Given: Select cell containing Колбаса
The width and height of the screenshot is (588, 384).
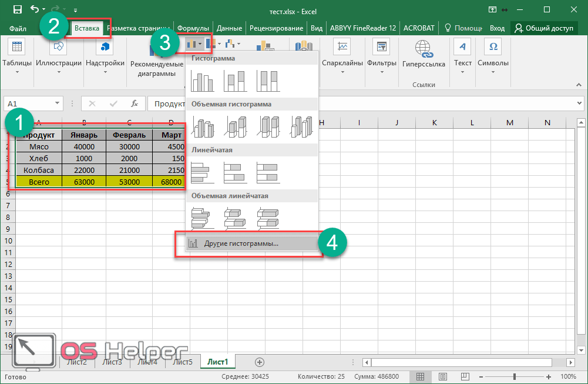Looking at the screenshot, I should click(39, 170).
